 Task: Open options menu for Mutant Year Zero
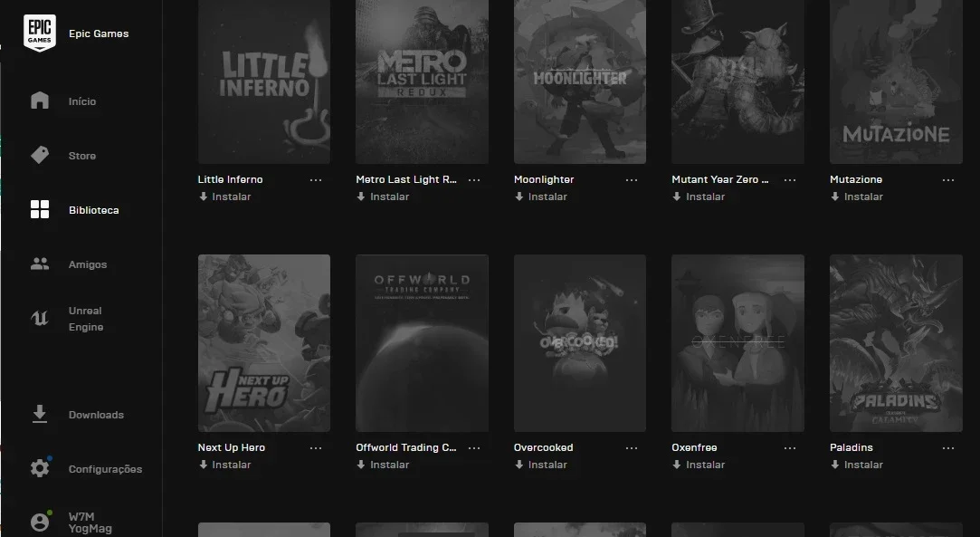pyautogui.click(x=790, y=180)
